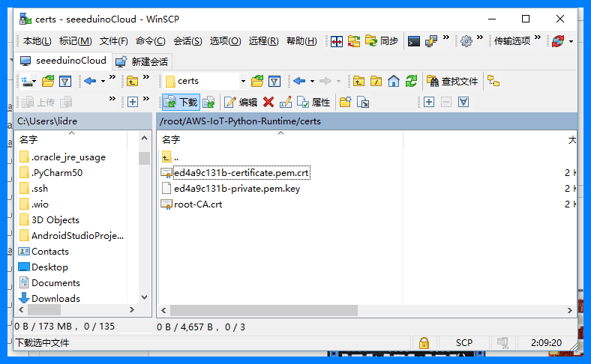Click the Compare Directories toolbar icon
591x364 pixels.
[337, 41]
